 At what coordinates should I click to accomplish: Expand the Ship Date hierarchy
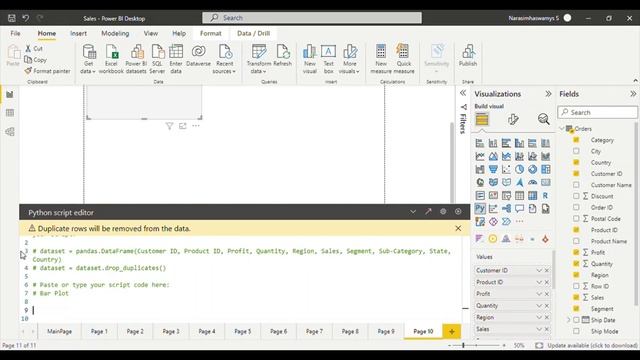pos(568,320)
